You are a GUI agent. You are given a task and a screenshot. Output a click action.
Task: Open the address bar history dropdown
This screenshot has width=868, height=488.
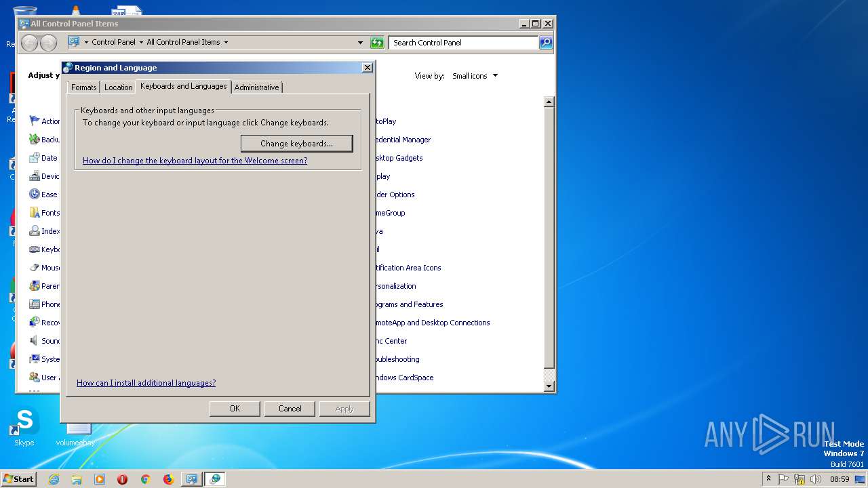[360, 43]
